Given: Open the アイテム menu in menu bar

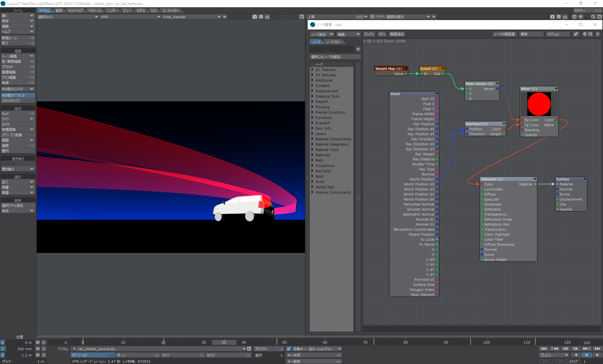Looking at the screenshot, I should pos(44,11).
